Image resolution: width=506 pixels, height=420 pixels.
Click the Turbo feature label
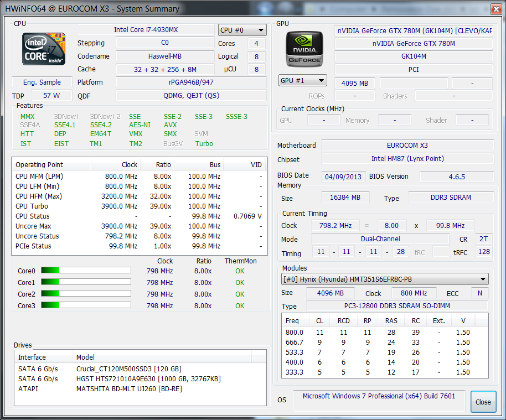204,143
